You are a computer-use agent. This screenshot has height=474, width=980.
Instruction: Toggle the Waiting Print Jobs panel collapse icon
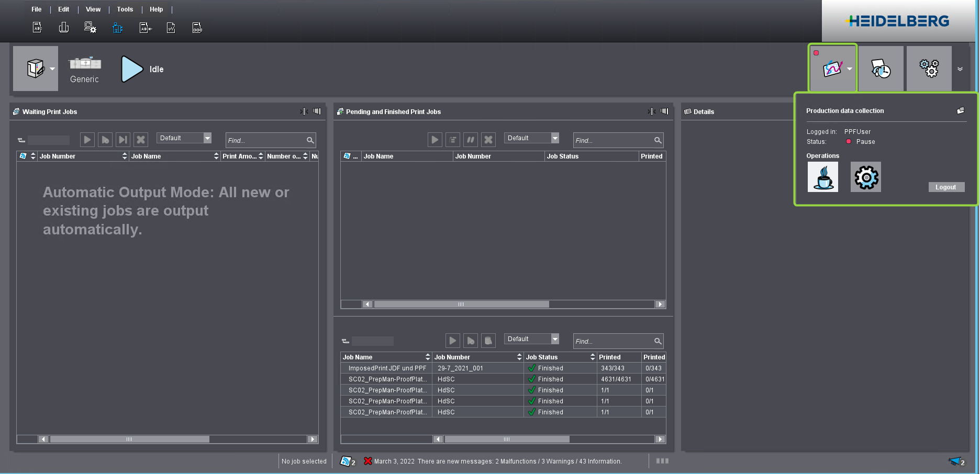(304, 111)
